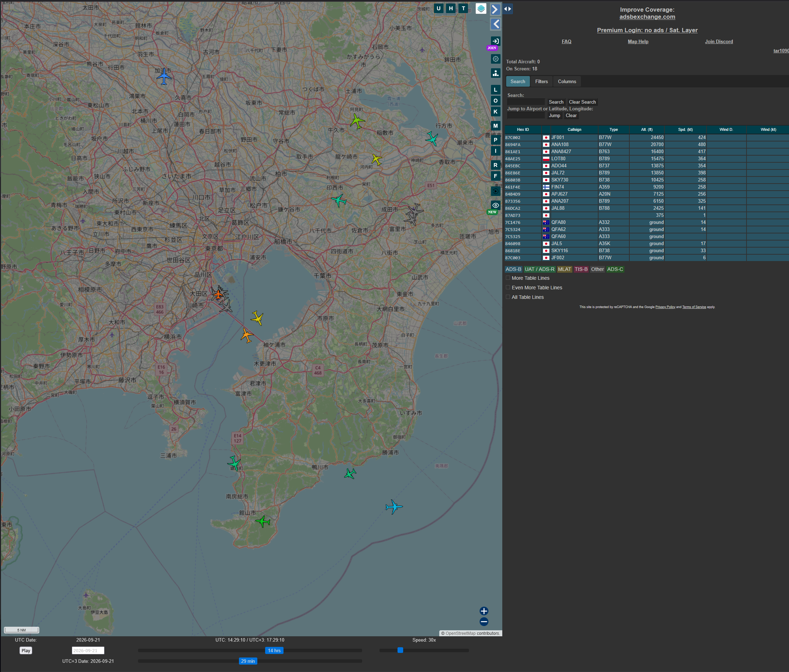The image size is (789, 672).
Task: Click the U map button
Action: coord(439,8)
